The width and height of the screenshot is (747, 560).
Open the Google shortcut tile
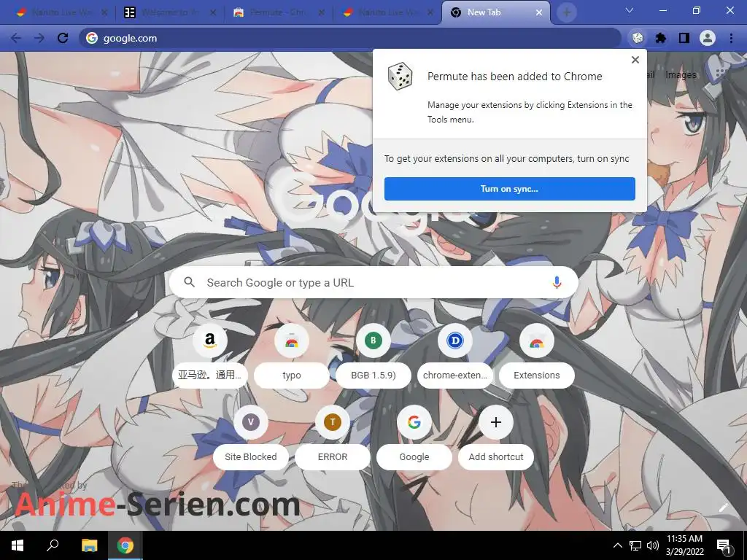(x=414, y=437)
